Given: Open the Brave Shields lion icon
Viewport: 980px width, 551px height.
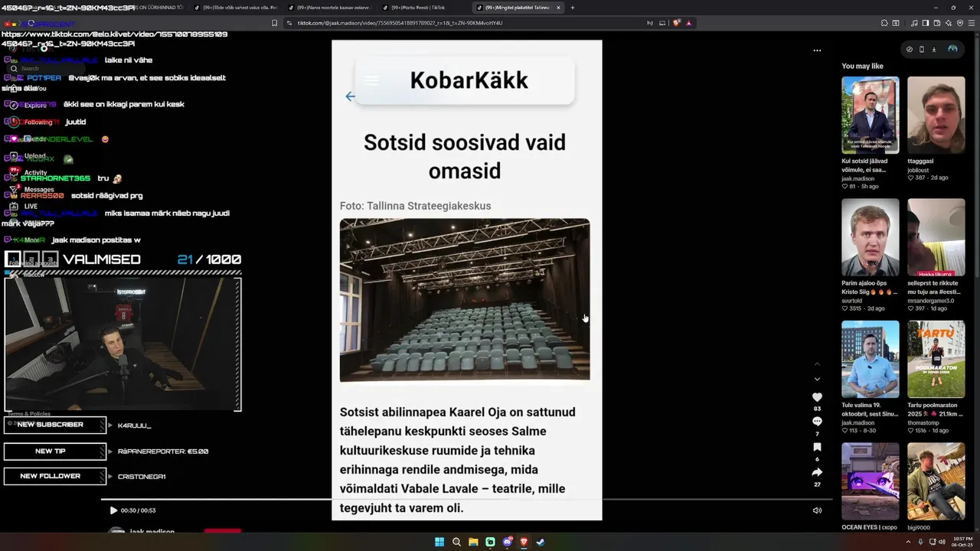Looking at the screenshot, I should pos(676,23).
